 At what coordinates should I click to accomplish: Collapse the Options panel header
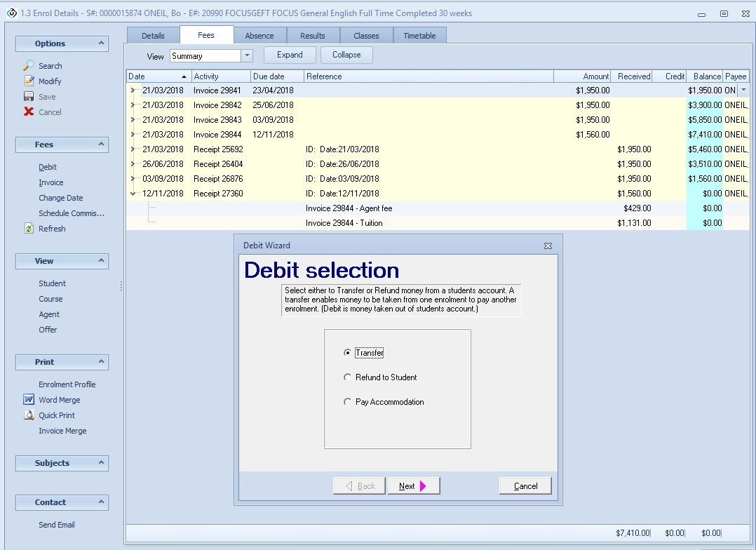102,43
